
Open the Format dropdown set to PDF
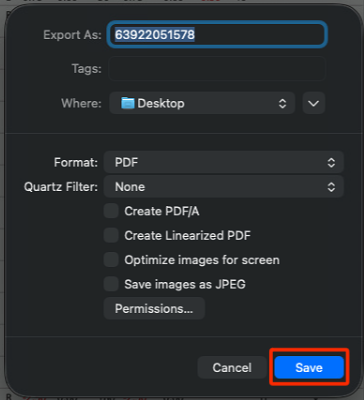[x=224, y=162]
